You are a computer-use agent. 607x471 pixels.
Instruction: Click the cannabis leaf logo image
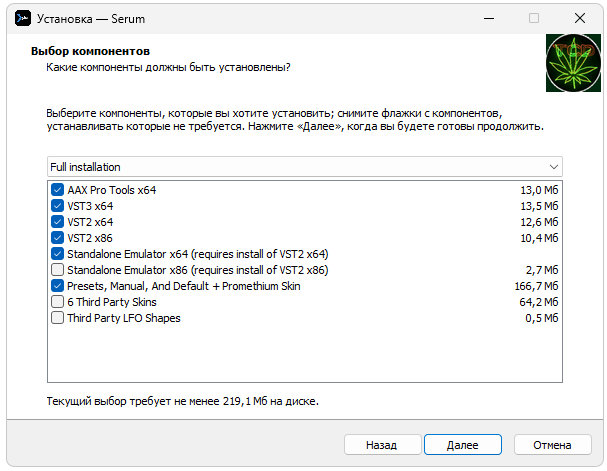coord(573,63)
